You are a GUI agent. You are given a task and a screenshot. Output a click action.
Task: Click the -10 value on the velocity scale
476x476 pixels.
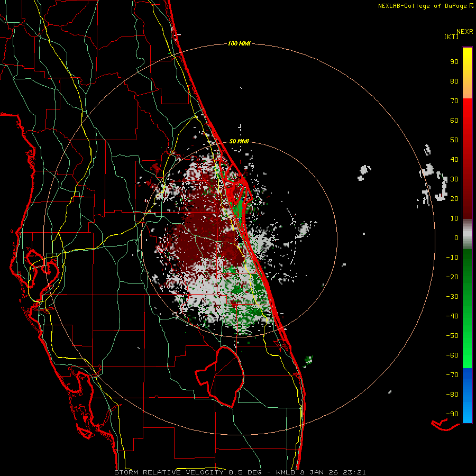pyautogui.click(x=452, y=258)
